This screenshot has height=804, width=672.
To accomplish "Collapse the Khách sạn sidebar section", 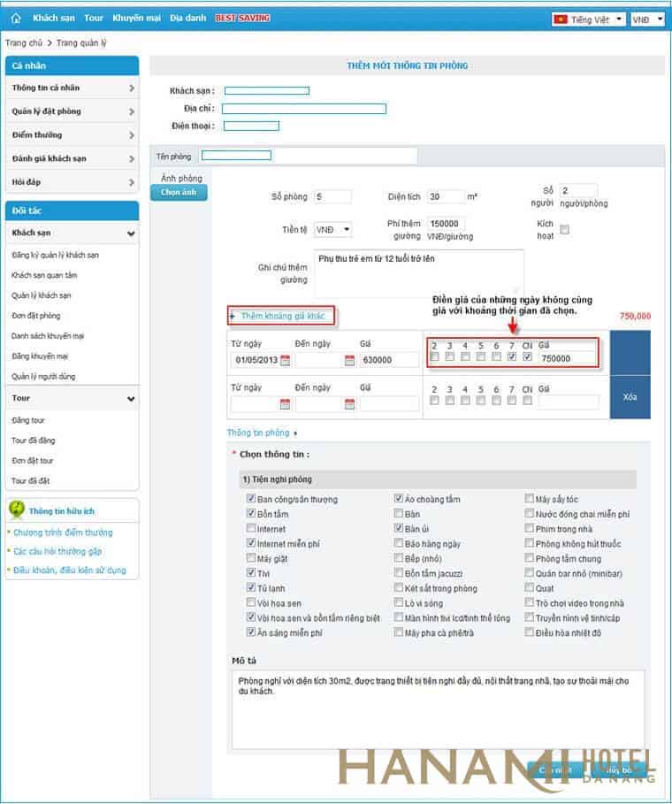I will point(131,234).
